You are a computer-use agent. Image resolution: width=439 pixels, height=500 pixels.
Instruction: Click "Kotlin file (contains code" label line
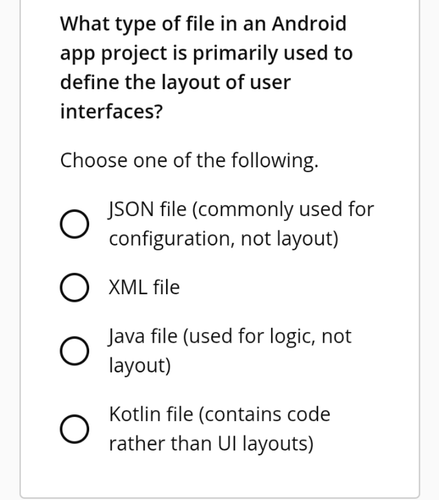click(x=220, y=414)
